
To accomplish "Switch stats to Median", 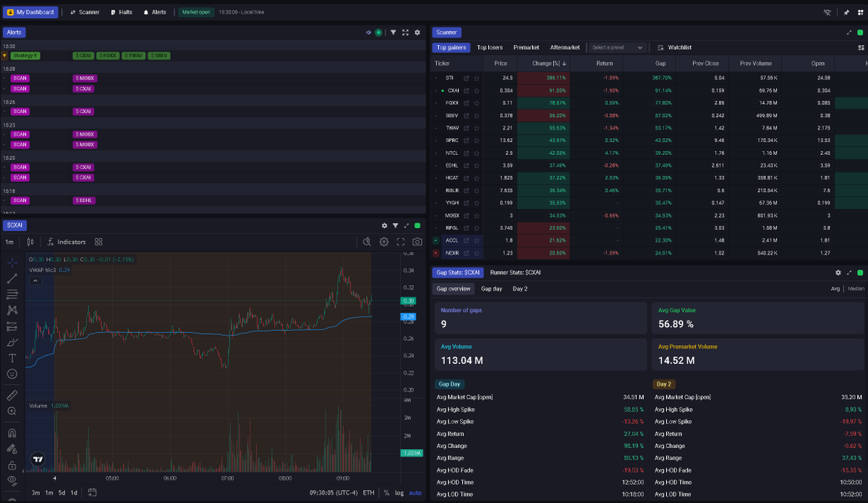I will tap(856, 289).
